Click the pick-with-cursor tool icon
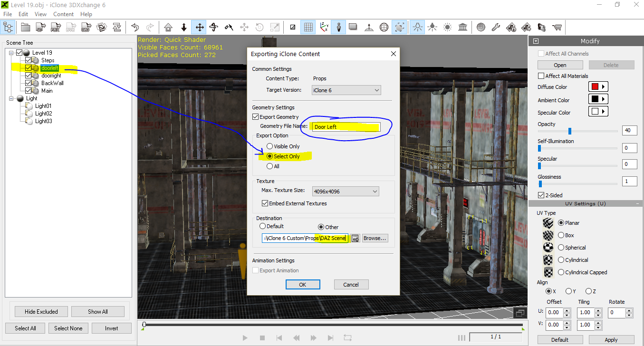 tap(229, 27)
